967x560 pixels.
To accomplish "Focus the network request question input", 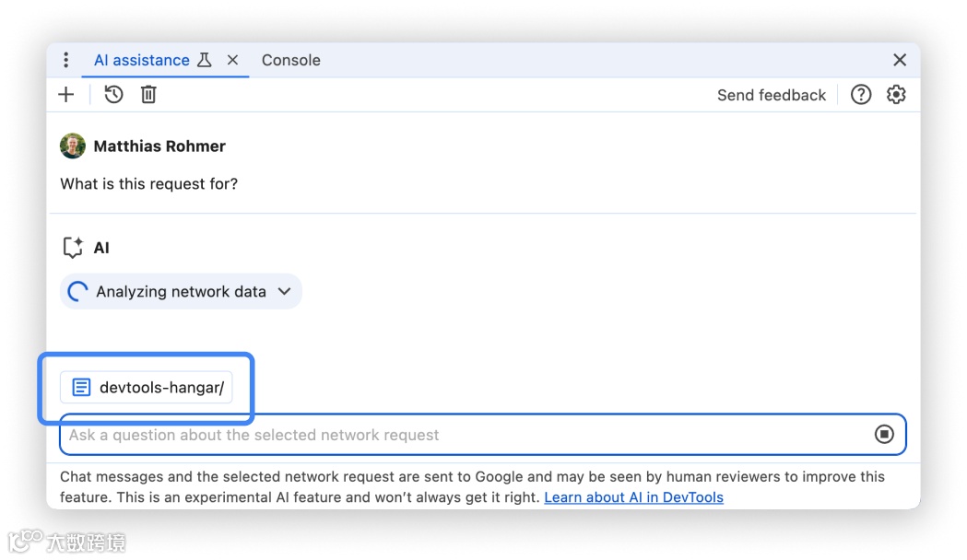I will click(461, 435).
